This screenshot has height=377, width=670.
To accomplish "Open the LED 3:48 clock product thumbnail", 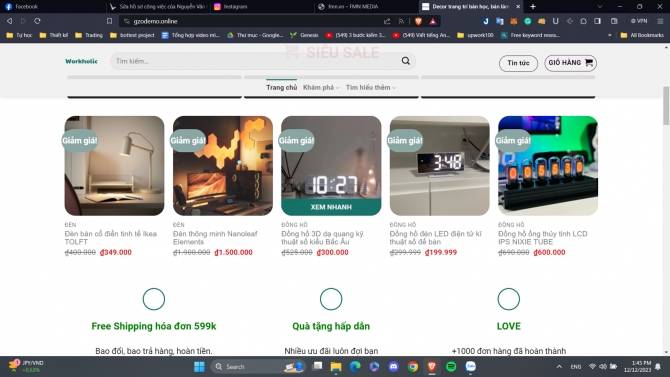I will click(x=439, y=165).
